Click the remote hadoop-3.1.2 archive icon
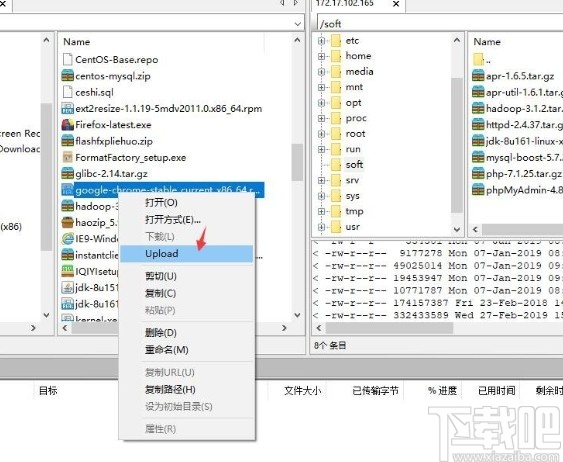Image resolution: width=563 pixels, height=462 pixels. pos(478,108)
